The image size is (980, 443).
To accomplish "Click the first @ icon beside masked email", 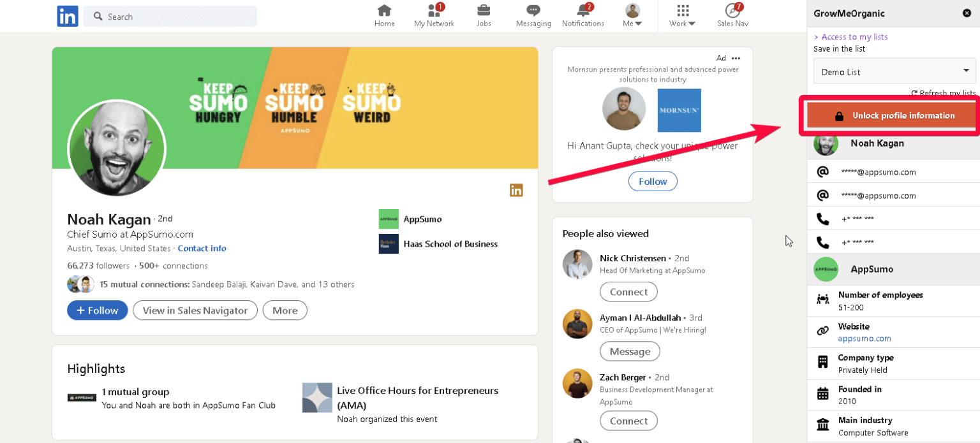I will [x=824, y=171].
